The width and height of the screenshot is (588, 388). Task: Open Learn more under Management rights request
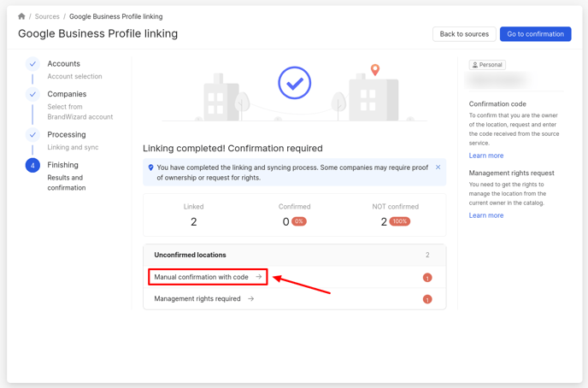tap(486, 215)
